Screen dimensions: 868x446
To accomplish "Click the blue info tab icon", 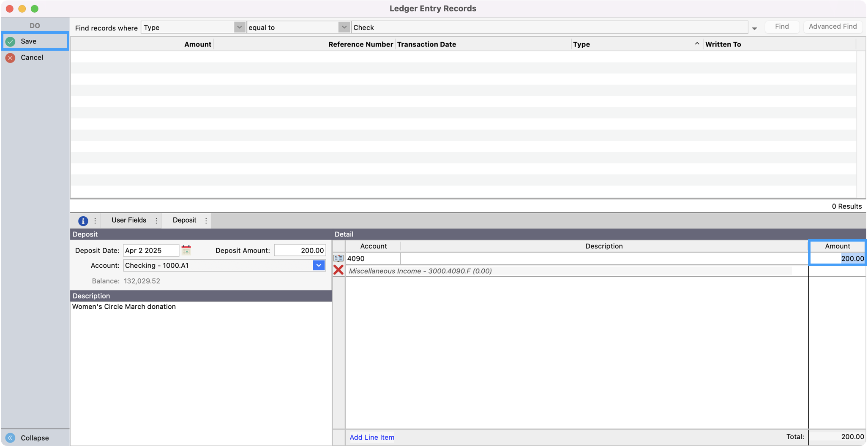I will click(x=83, y=220).
